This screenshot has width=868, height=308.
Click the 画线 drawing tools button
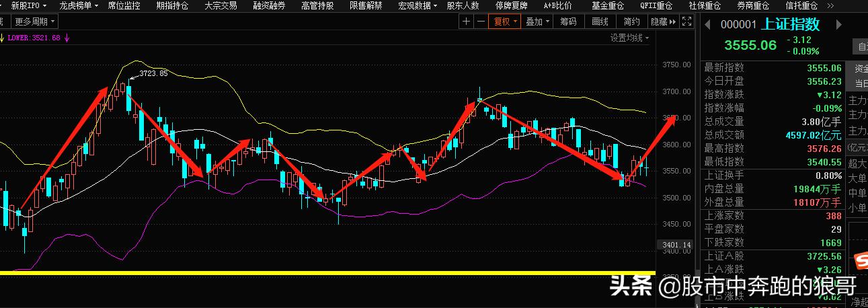[x=600, y=22]
